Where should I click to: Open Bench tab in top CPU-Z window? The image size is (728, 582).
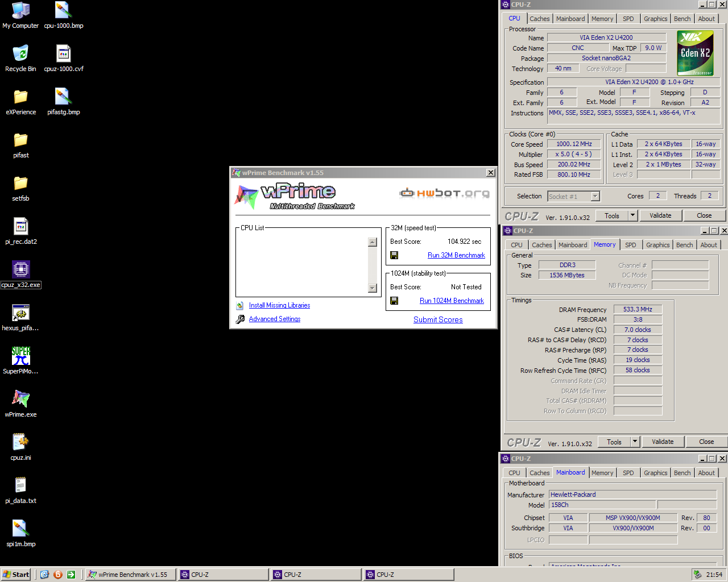(x=682, y=19)
